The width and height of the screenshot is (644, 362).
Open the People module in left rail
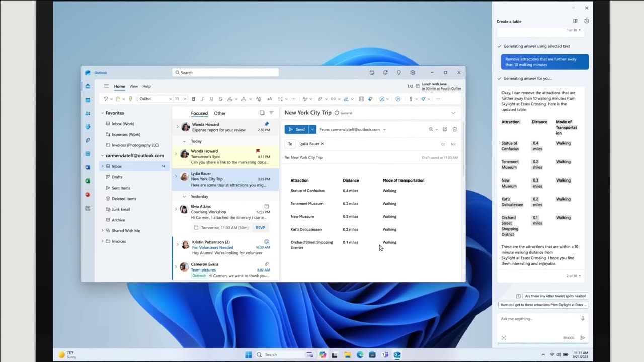click(88, 114)
